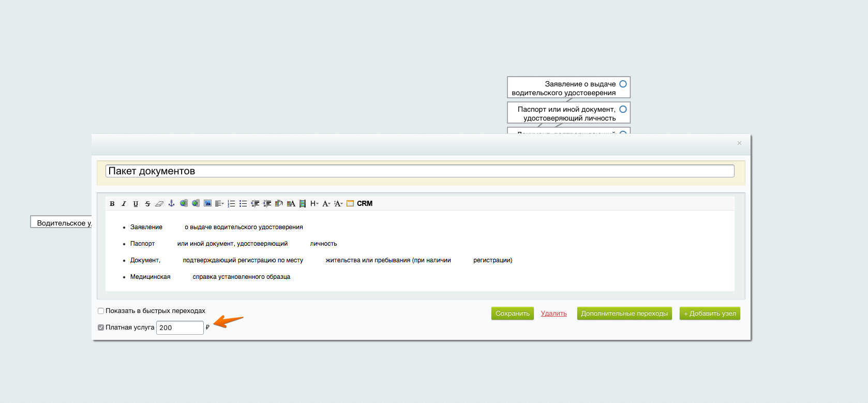The image size is (868, 403).
Task: Click the 'Удалить' link
Action: pyautogui.click(x=553, y=314)
